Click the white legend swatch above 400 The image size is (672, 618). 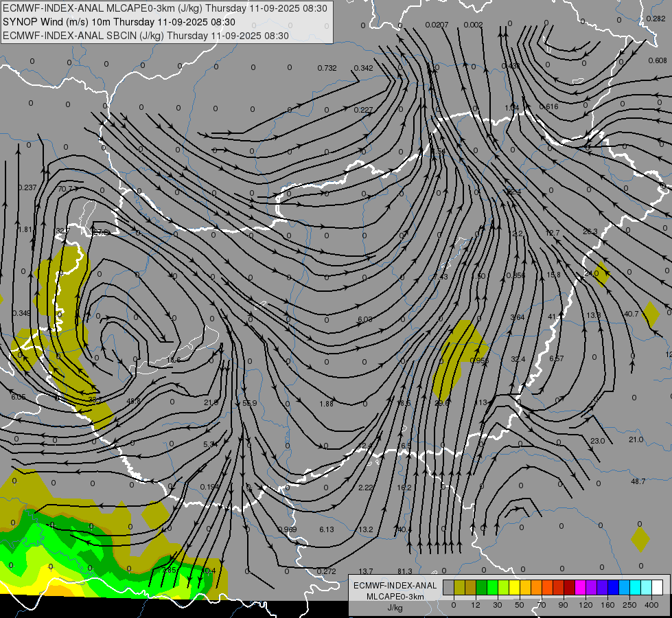(x=657, y=587)
